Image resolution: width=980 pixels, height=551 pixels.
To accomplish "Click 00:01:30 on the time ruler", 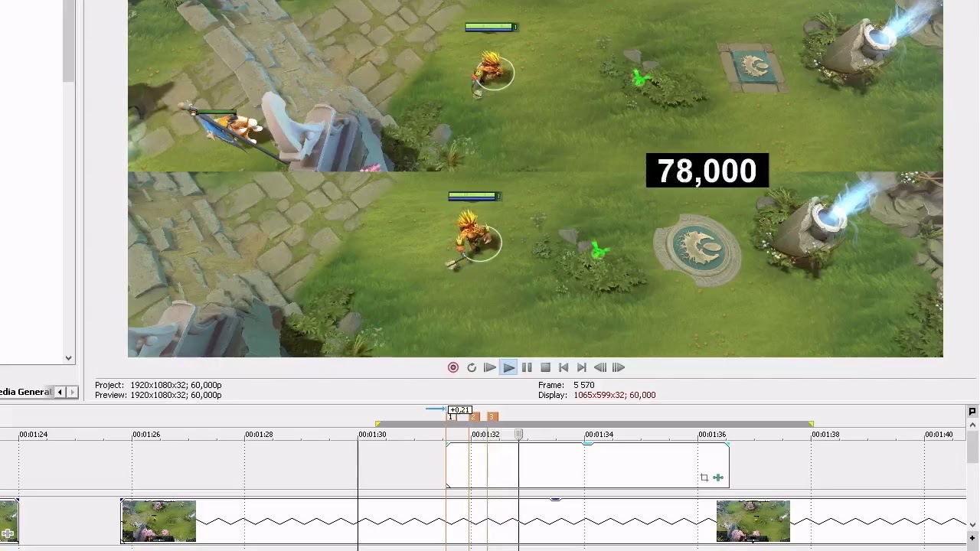I will pyautogui.click(x=373, y=435).
